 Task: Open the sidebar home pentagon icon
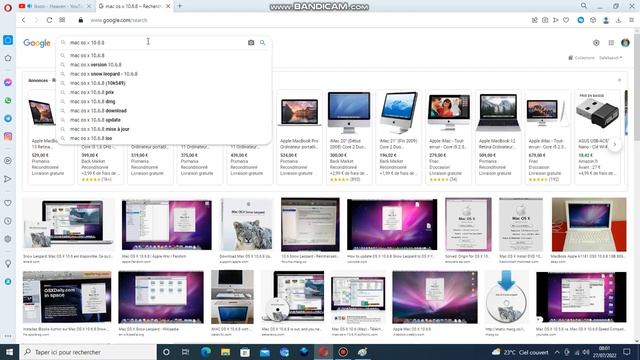click(x=8, y=58)
